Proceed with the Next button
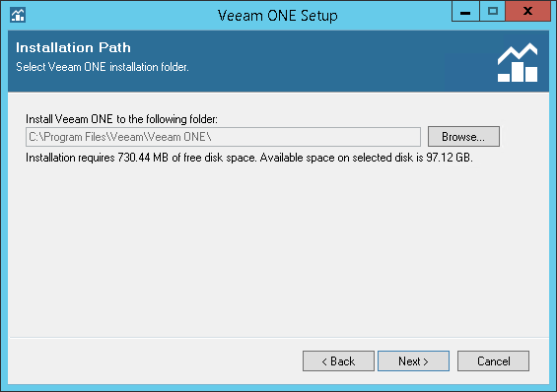This screenshot has height=392, width=557. (x=413, y=361)
